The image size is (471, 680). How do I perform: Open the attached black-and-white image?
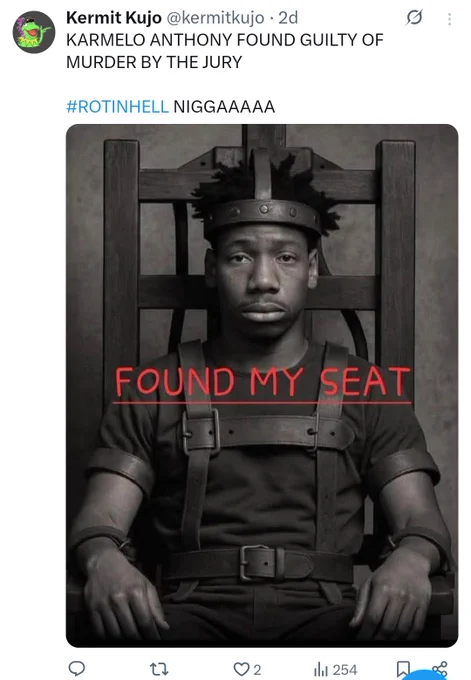tap(262, 386)
